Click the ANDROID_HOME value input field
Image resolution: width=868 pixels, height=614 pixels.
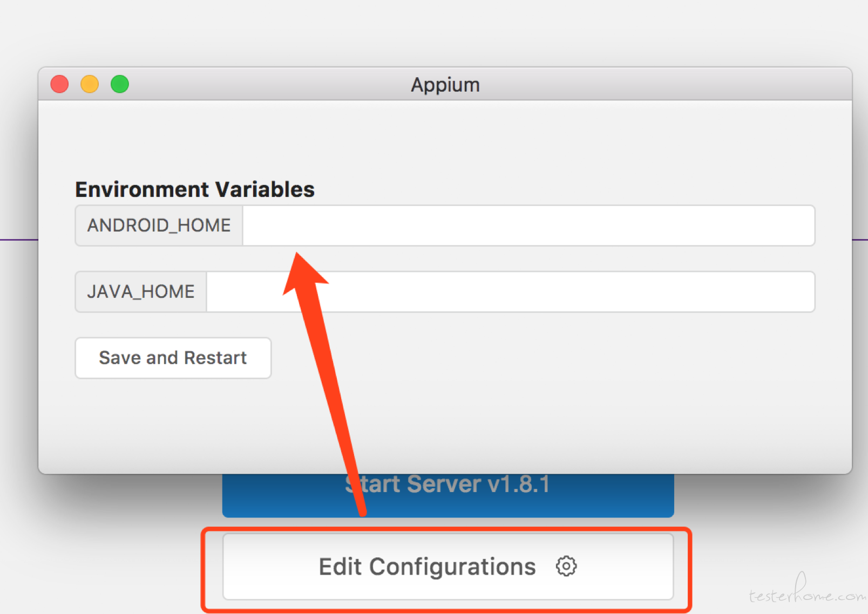[528, 226]
